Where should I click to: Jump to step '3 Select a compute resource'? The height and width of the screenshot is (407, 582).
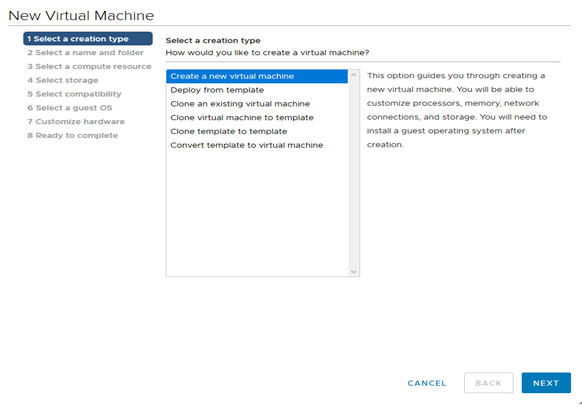point(89,66)
